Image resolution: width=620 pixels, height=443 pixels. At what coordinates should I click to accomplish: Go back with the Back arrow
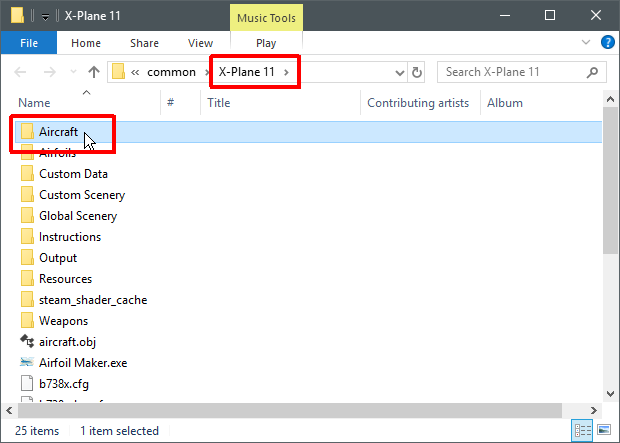point(20,72)
